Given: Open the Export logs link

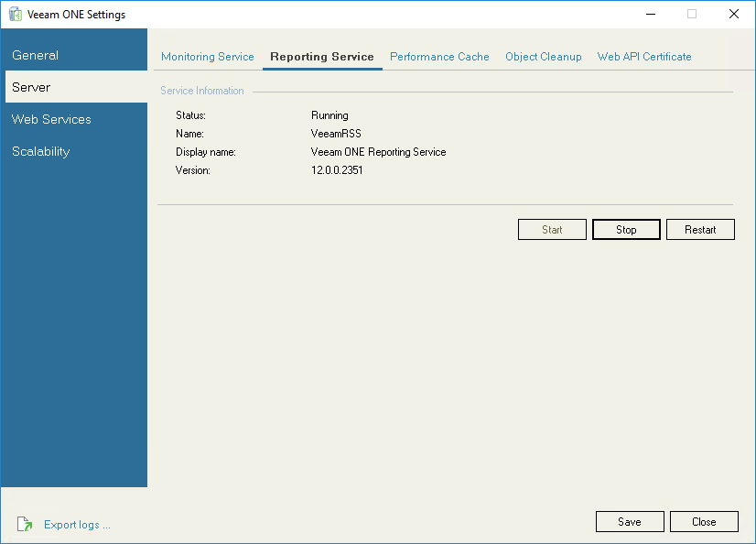Looking at the screenshot, I should [x=77, y=524].
